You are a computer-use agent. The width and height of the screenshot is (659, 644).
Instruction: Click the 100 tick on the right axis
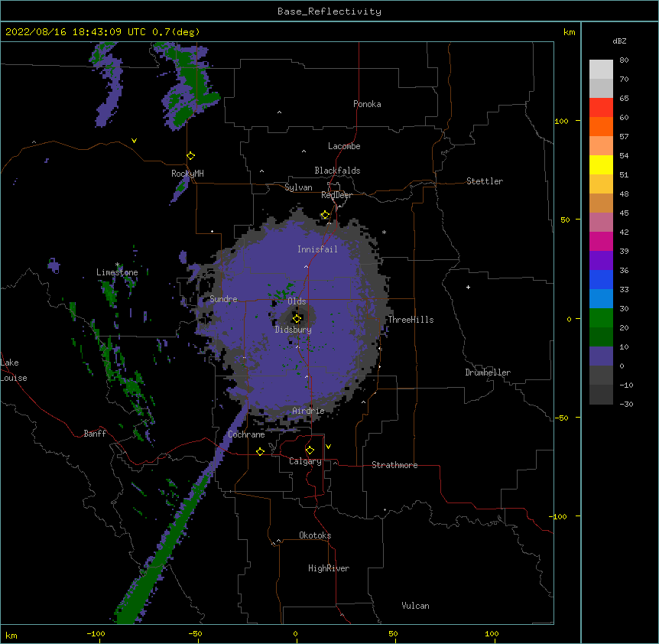(x=561, y=121)
